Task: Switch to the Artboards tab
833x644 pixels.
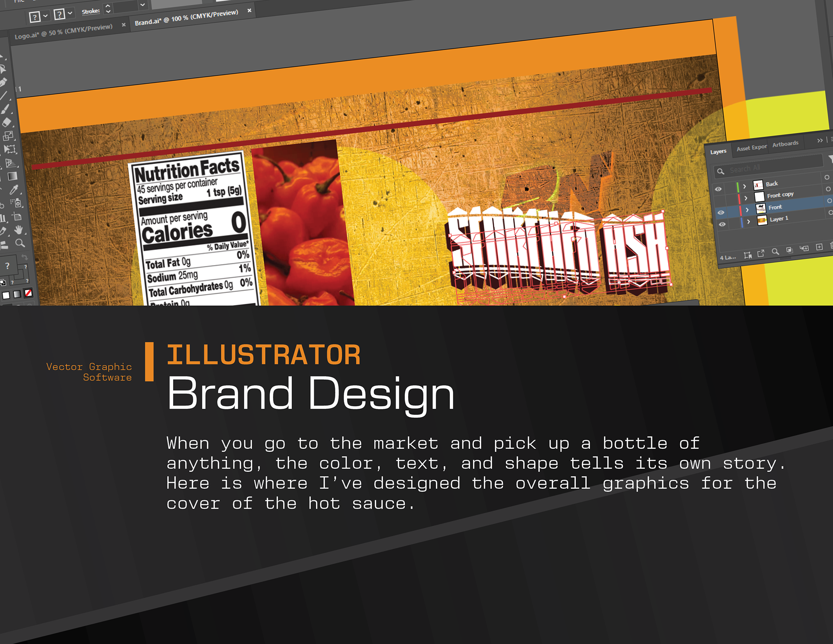Action: [x=785, y=144]
